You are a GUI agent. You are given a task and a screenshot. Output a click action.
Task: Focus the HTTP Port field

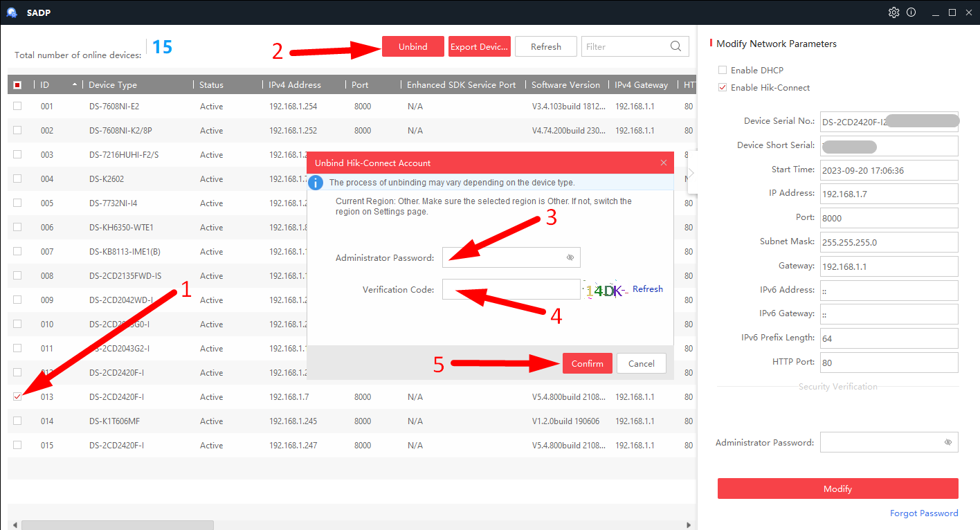click(x=889, y=363)
